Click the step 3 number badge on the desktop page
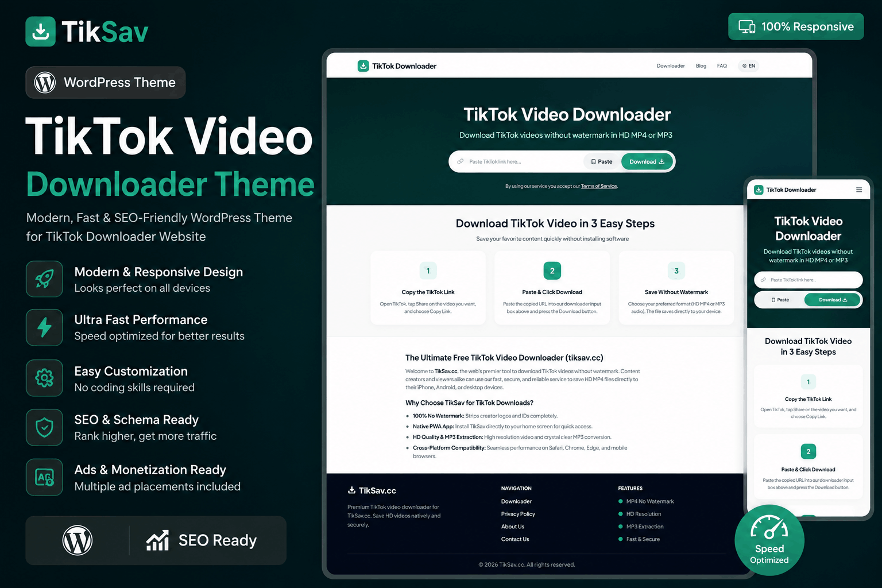 [x=676, y=271]
